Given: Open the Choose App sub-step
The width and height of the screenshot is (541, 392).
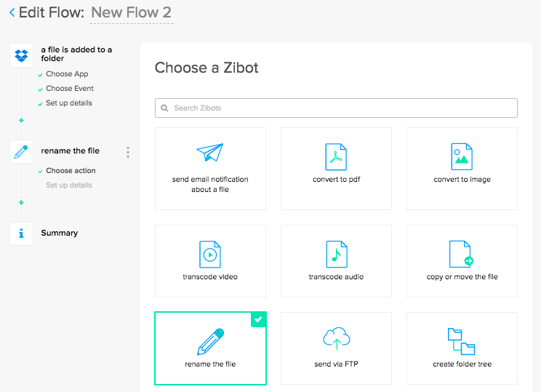Looking at the screenshot, I should point(67,74).
